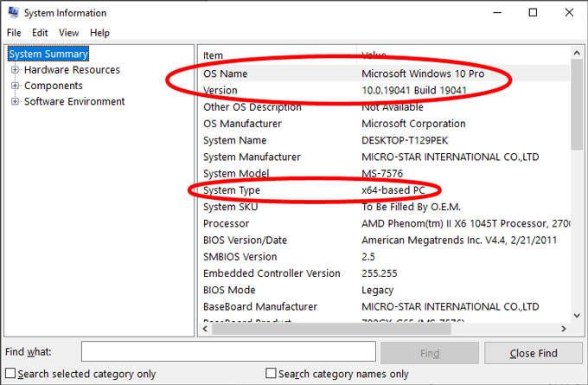
Task: Select the System SKU row label
Action: [x=230, y=207]
